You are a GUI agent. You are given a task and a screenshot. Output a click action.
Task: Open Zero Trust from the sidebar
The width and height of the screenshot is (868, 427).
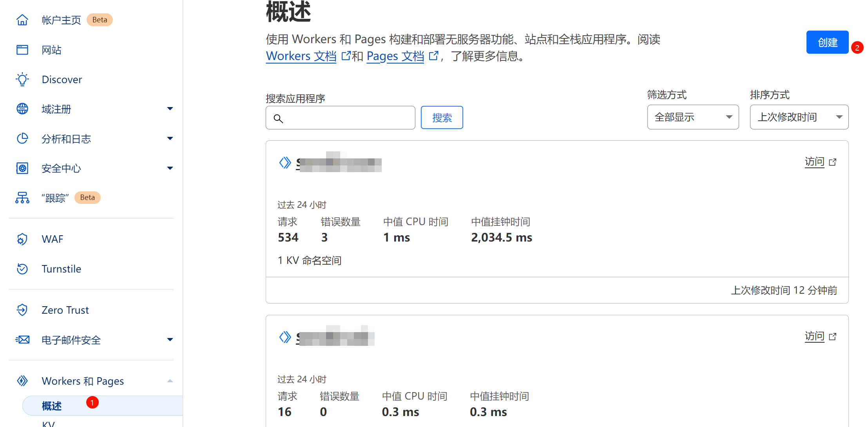(x=65, y=310)
